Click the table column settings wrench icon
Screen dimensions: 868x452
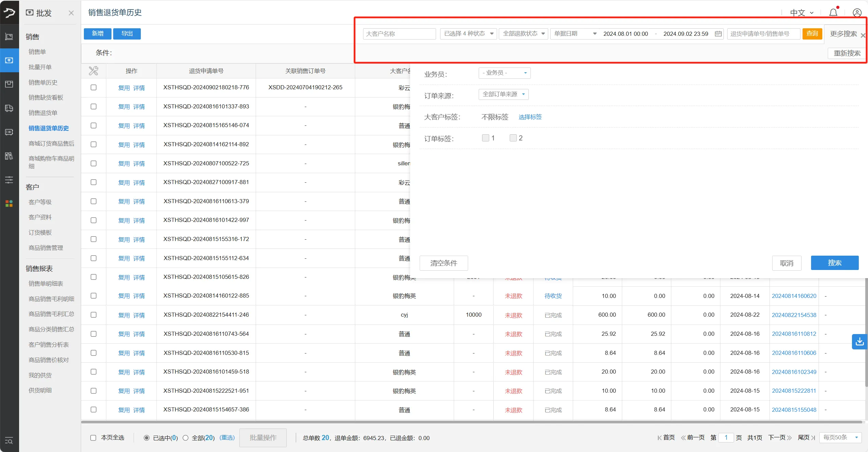click(x=93, y=71)
